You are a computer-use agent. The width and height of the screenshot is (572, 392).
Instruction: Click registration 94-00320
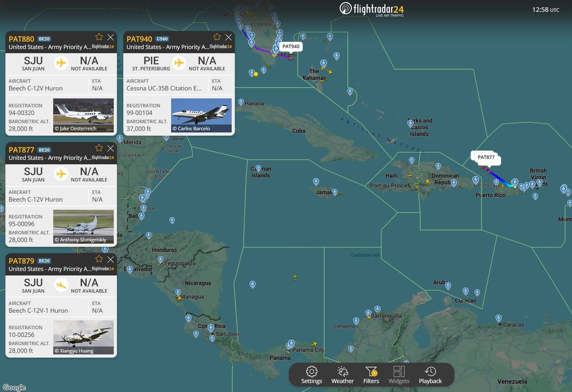point(21,113)
